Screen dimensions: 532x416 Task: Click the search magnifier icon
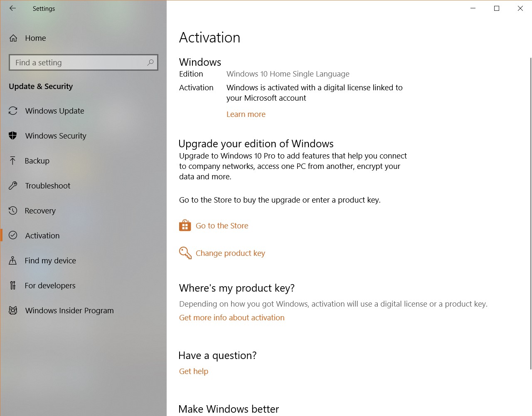pos(150,62)
